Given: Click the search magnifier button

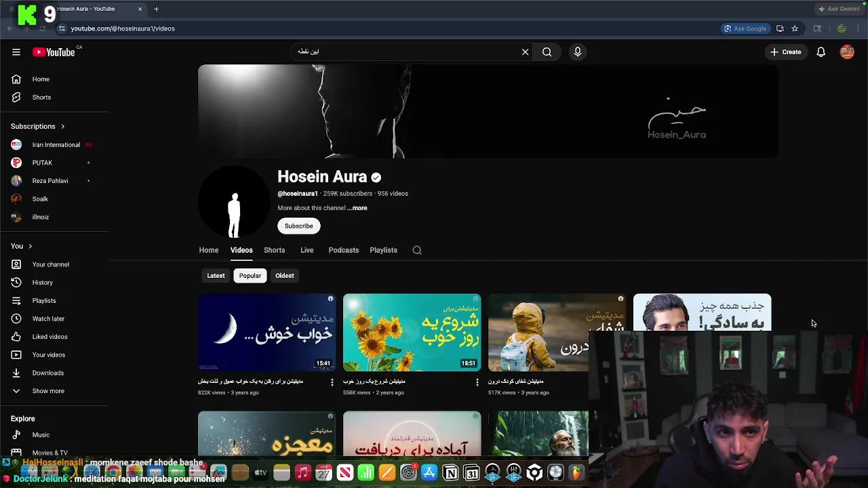Looking at the screenshot, I should (547, 52).
